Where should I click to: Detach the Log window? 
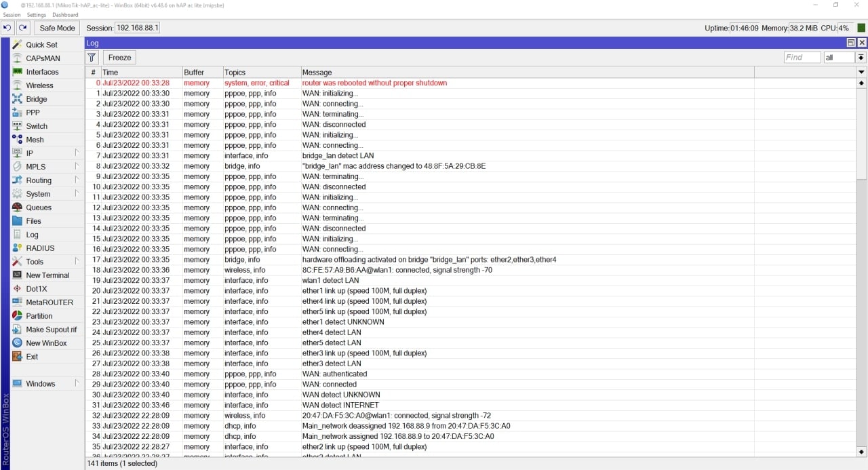pos(851,43)
